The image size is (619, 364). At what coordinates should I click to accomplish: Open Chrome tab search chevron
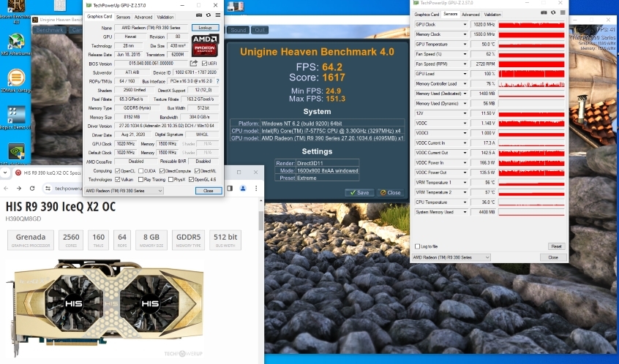[5, 172]
